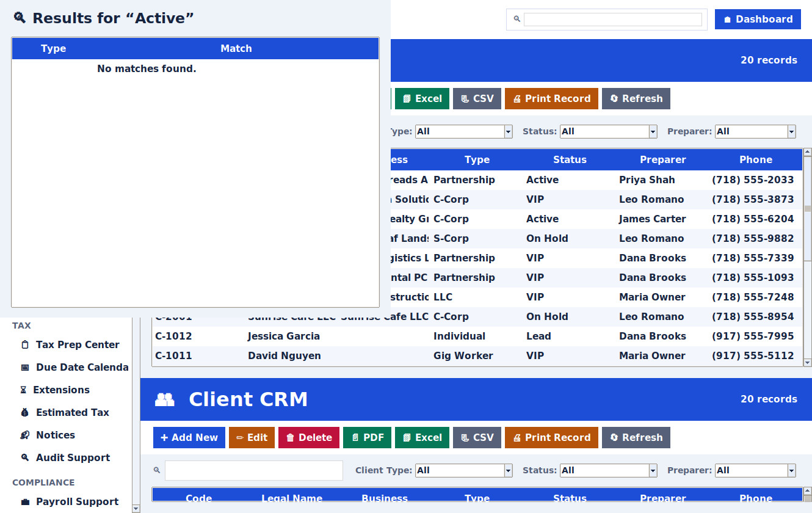Click the magnifier icon beside the Client CRM search field

pos(157,470)
